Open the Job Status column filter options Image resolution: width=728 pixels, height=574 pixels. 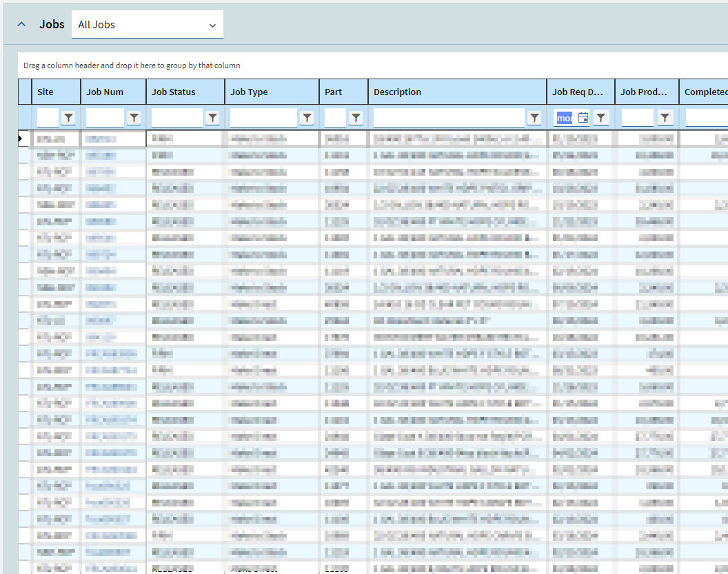point(212,118)
